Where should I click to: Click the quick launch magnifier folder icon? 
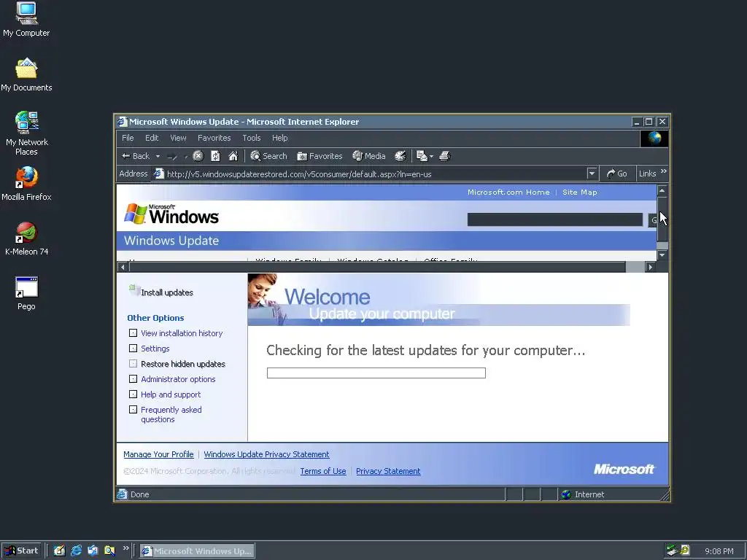[x=110, y=551]
